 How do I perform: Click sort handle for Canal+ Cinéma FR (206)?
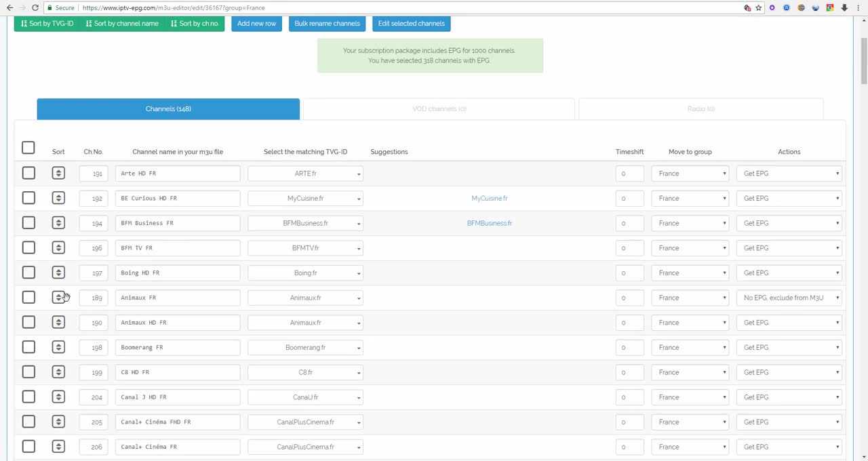(x=58, y=446)
